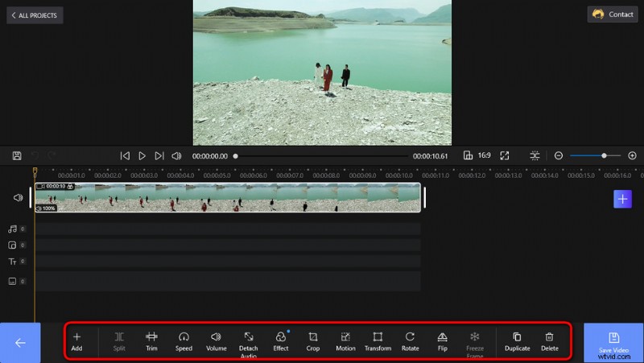Zoom in the timeline

[x=632, y=155]
